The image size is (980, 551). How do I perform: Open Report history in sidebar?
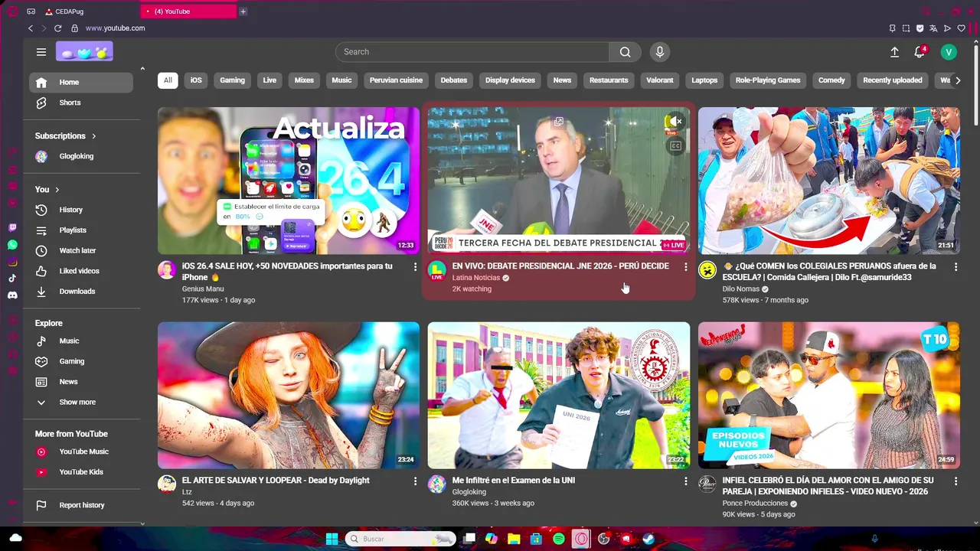(80, 505)
